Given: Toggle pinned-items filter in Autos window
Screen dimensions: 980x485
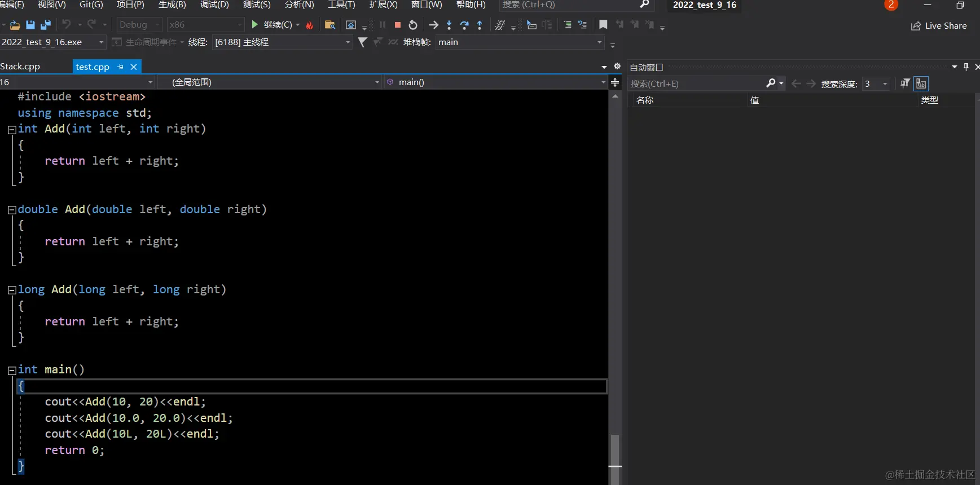Looking at the screenshot, I should pos(905,83).
